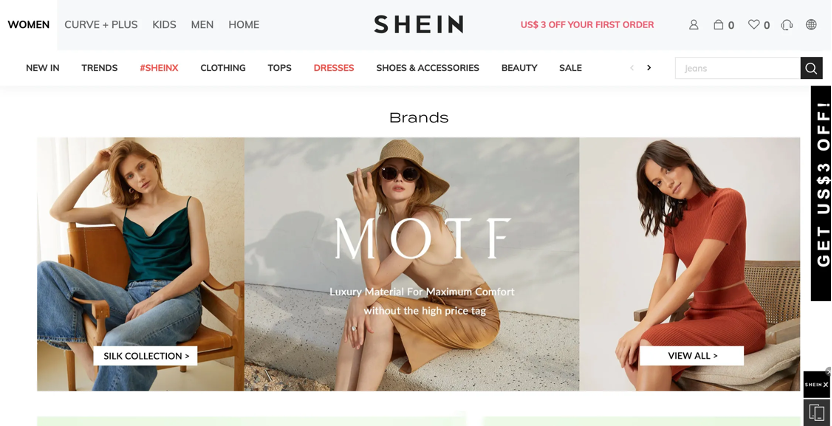The image size is (832, 426).
Task: Click the SILK COLLECTION button
Action: click(145, 356)
